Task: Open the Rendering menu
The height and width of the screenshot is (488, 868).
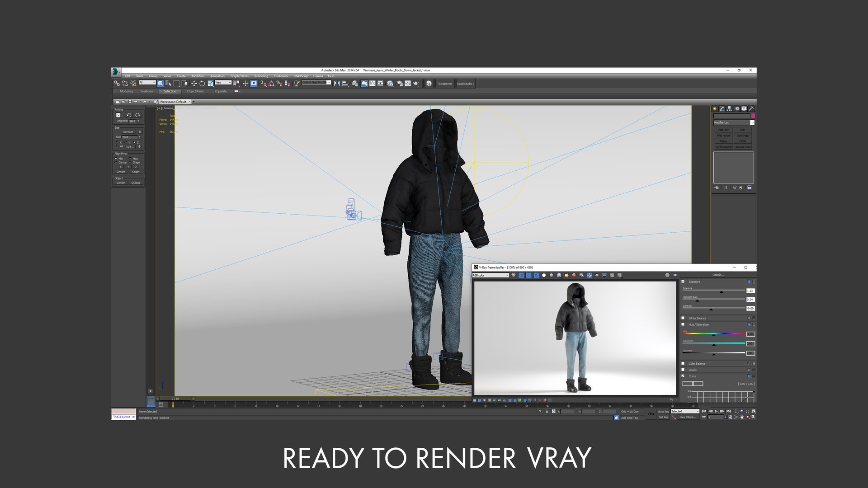Action: coord(261,76)
